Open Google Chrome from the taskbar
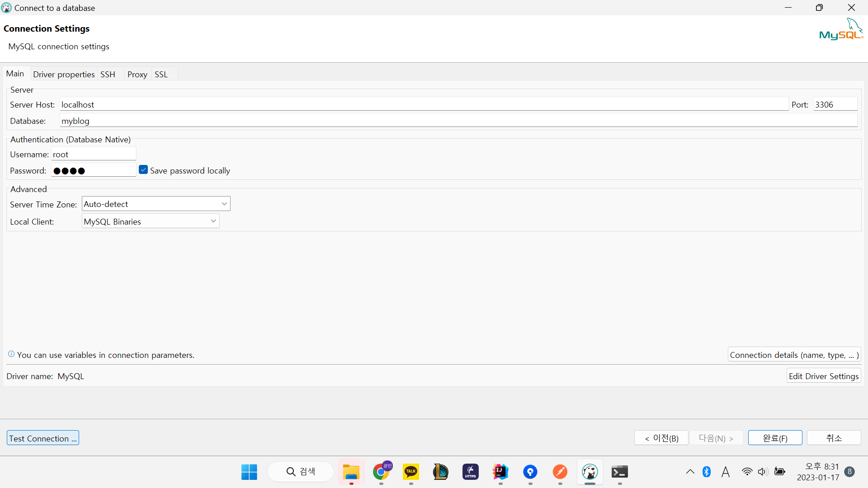The height and width of the screenshot is (488, 868). coord(382,472)
